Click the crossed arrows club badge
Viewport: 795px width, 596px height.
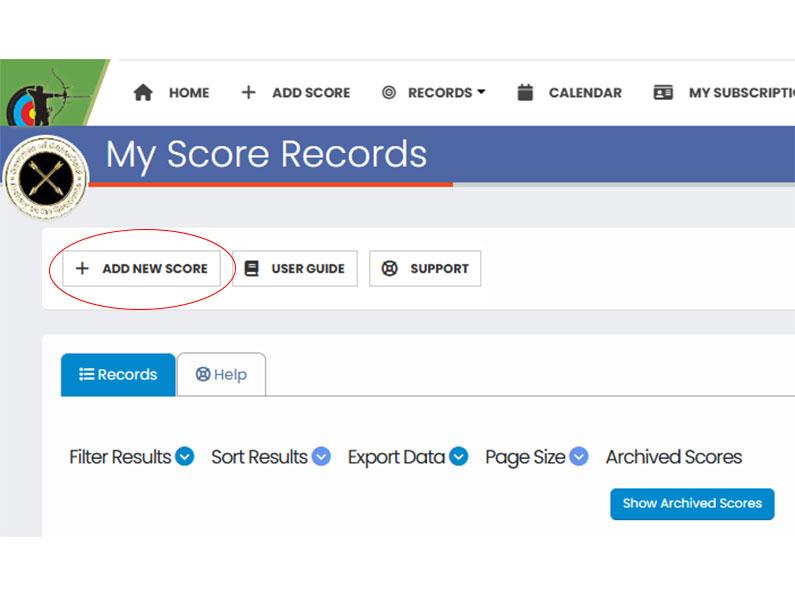pyautogui.click(x=45, y=178)
